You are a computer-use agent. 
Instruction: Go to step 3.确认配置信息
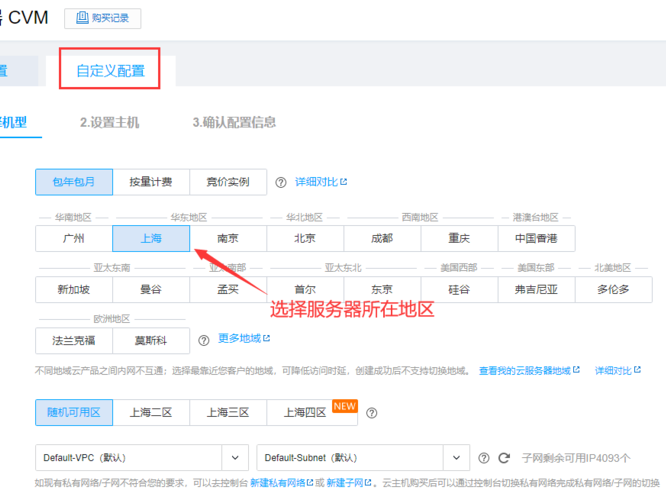(234, 123)
